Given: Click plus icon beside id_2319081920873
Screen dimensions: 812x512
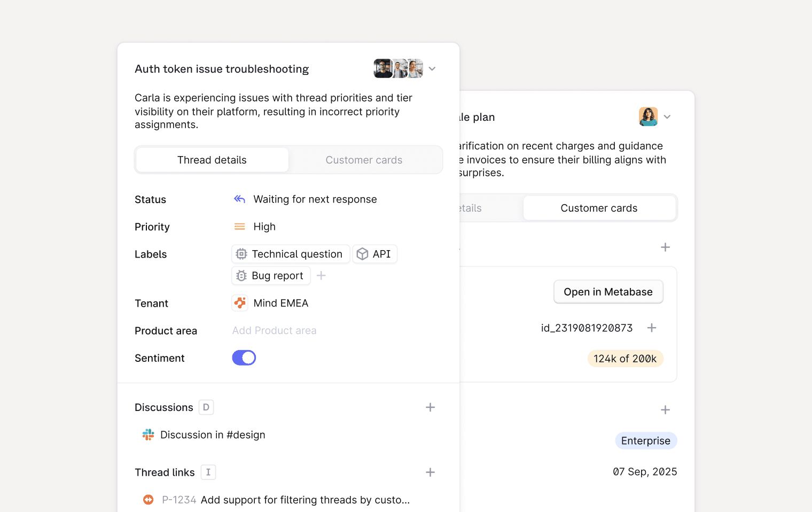Looking at the screenshot, I should click(x=652, y=328).
